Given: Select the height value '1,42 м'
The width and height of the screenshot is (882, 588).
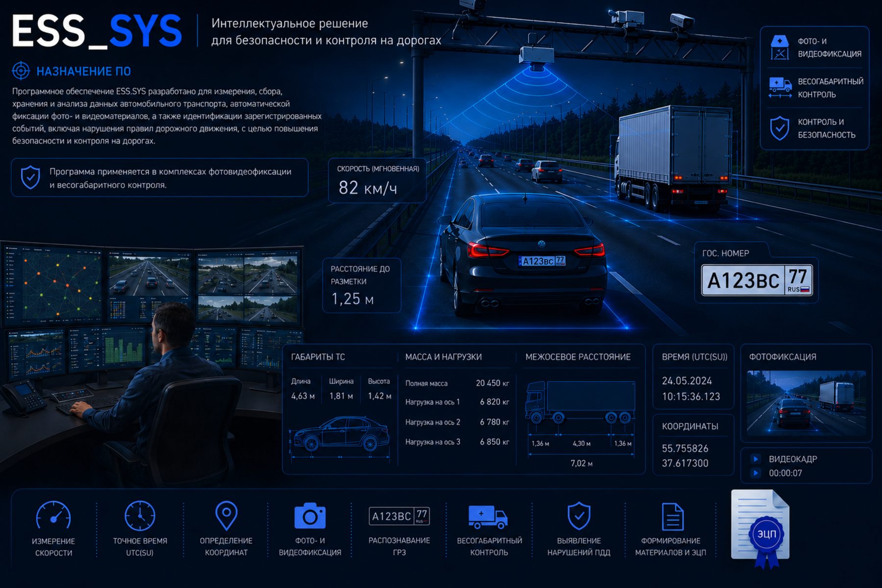Looking at the screenshot, I should click(380, 396).
